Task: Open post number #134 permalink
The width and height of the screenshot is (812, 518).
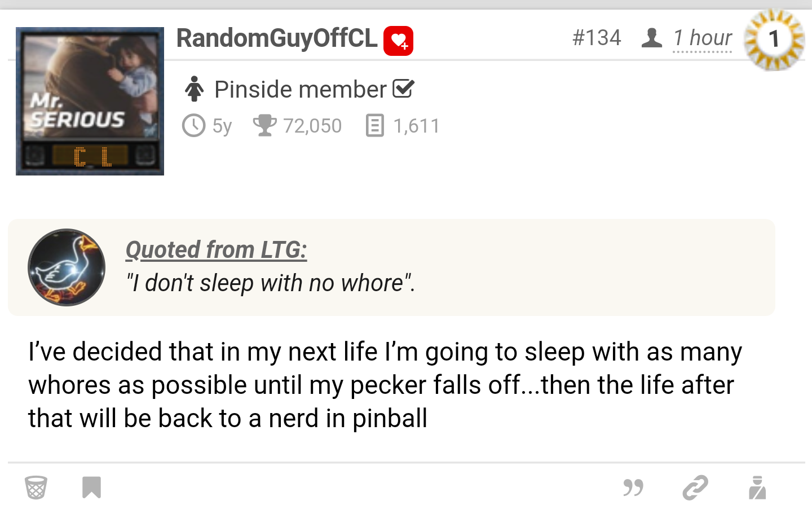Action: pos(597,38)
